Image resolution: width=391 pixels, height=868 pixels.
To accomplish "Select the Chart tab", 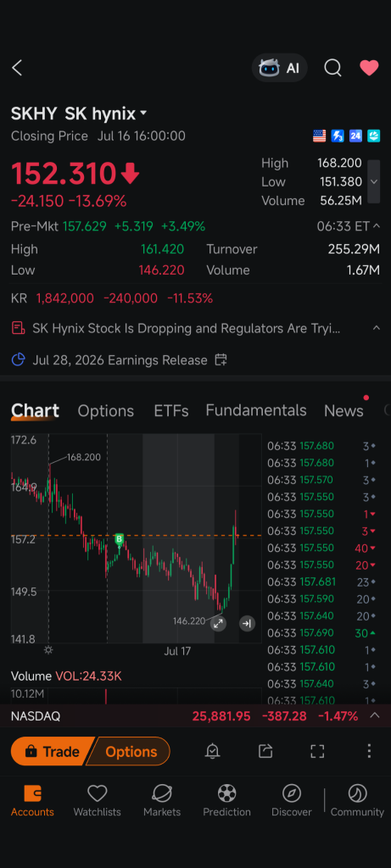I will coord(35,410).
